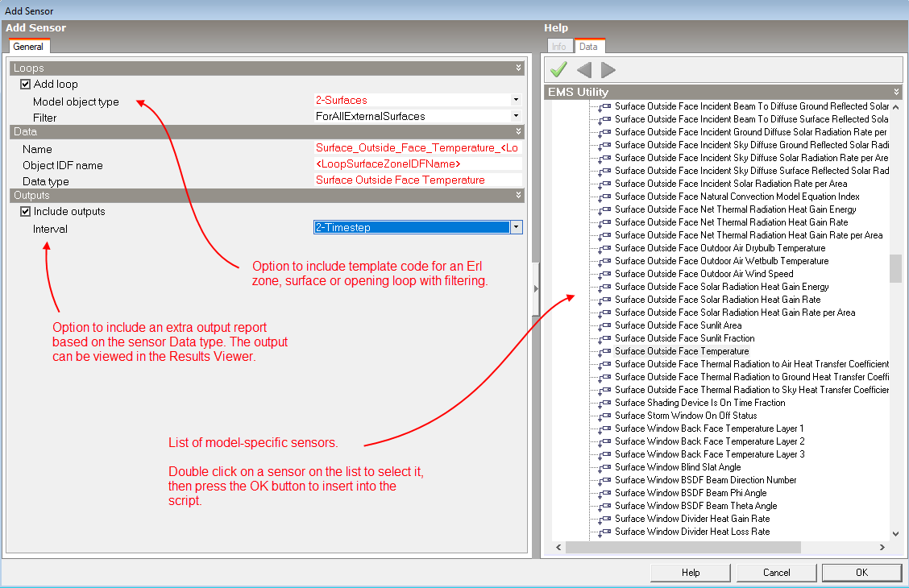Select the Data help tab
909x588 pixels.
pos(588,47)
